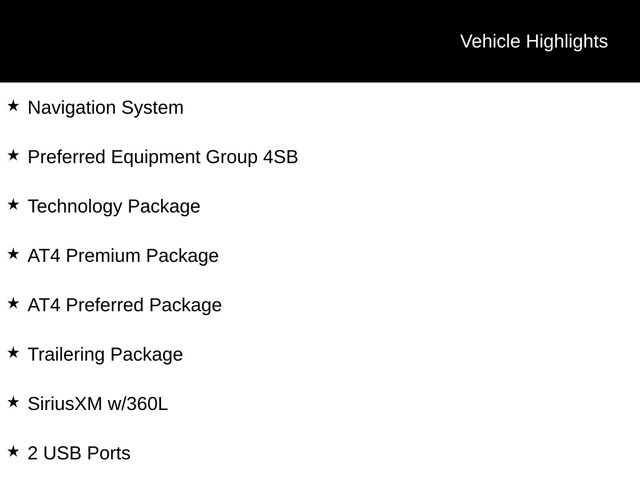Open the Technology Package highlight

coord(113,207)
